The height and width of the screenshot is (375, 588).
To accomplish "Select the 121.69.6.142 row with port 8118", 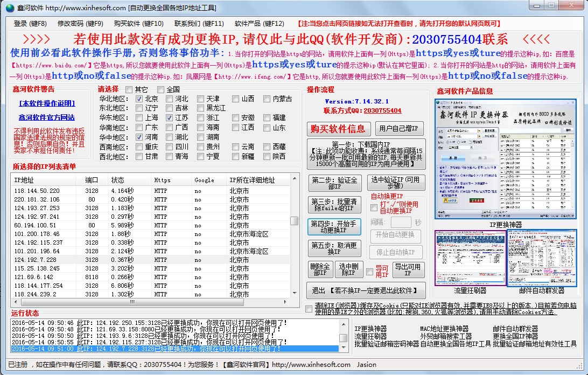I will pyautogui.click(x=151, y=277).
